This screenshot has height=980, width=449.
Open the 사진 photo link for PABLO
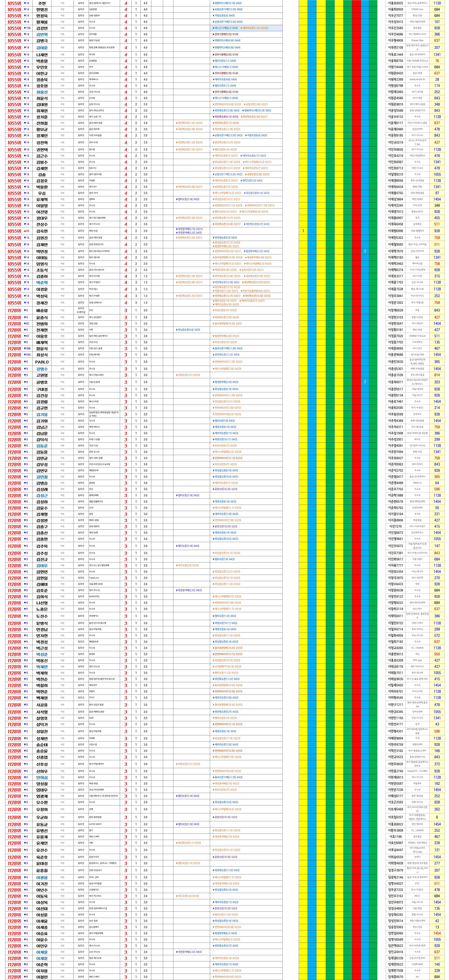click(62, 362)
